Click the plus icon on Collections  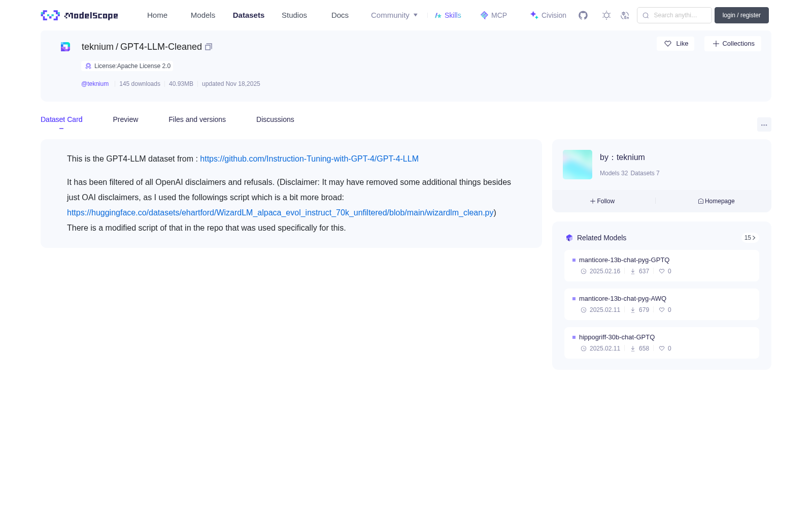(716, 44)
